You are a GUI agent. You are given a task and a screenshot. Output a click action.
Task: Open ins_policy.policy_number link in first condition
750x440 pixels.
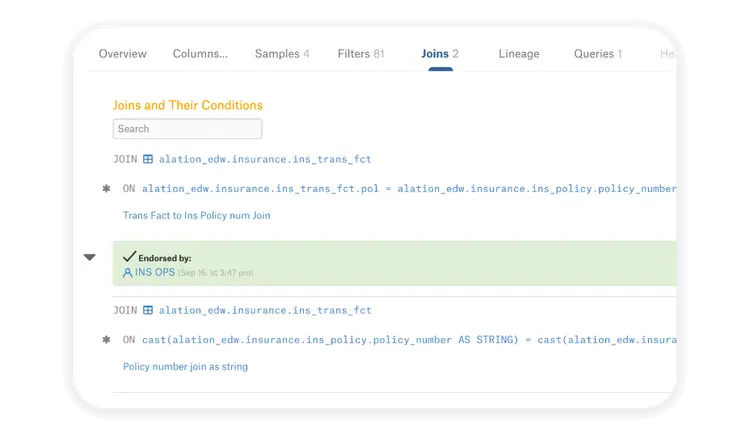[537, 189]
